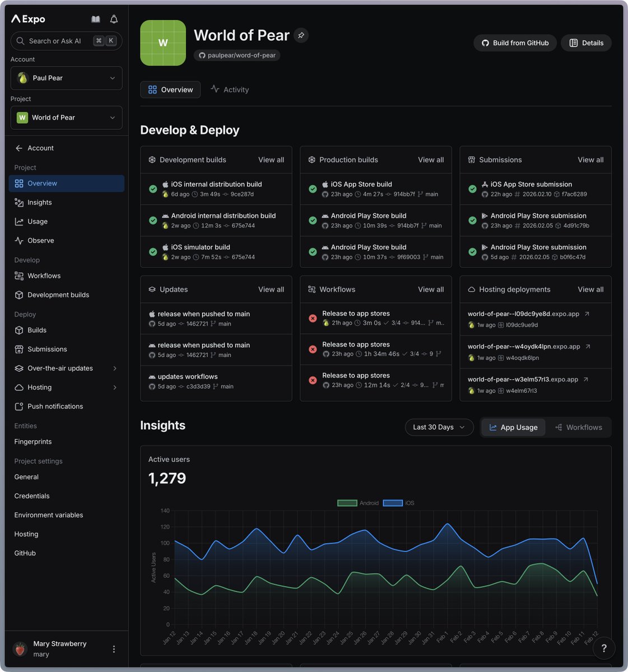The width and height of the screenshot is (628, 672).
Task: Open General project settings
Action: [26, 477]
